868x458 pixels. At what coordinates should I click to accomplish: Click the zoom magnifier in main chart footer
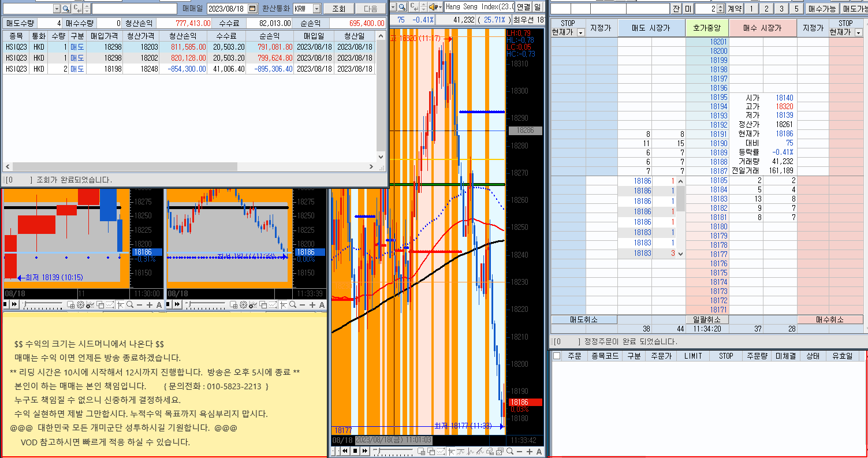tap(510, 451)
